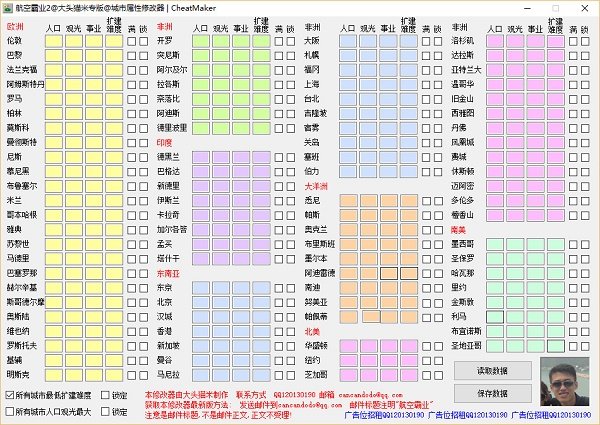Check the 满 box for 伦敦

tap(131, 41)
